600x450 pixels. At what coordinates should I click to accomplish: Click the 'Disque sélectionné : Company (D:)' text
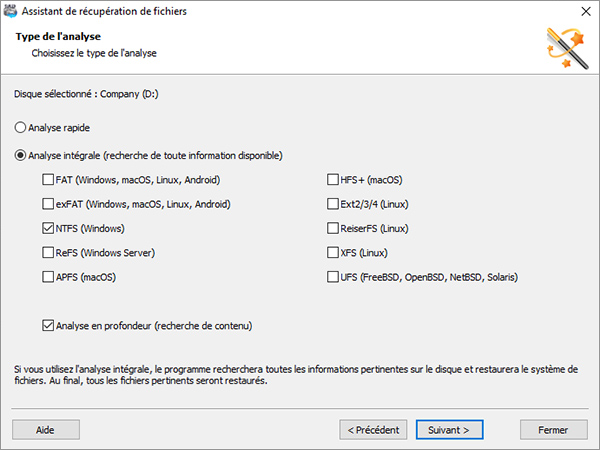pyautogui.click(x=86, y=94)
